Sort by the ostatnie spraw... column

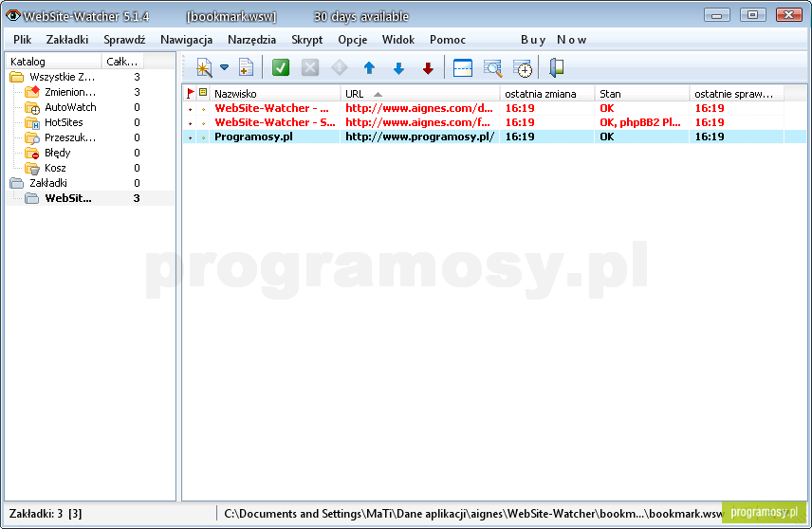[x=737, y=94]
